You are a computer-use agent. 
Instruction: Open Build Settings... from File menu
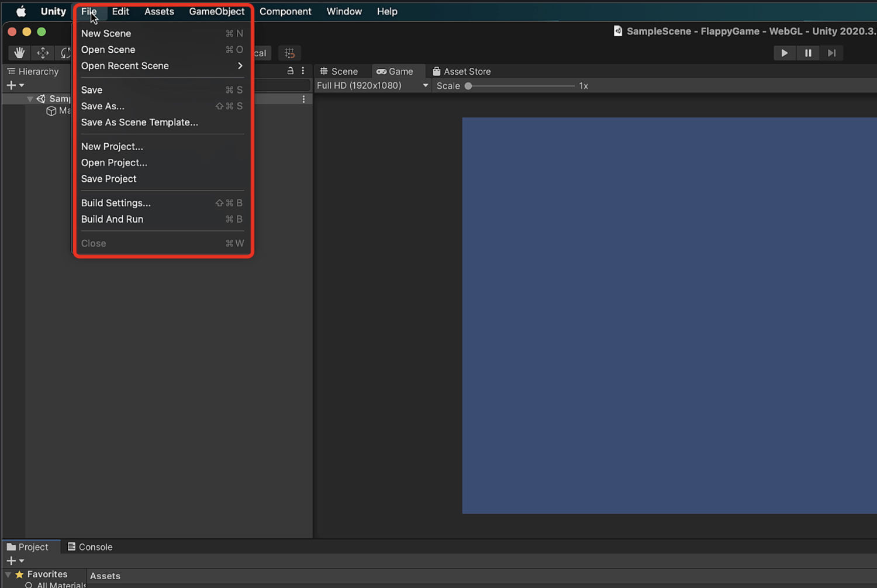(x=163, y=203)
